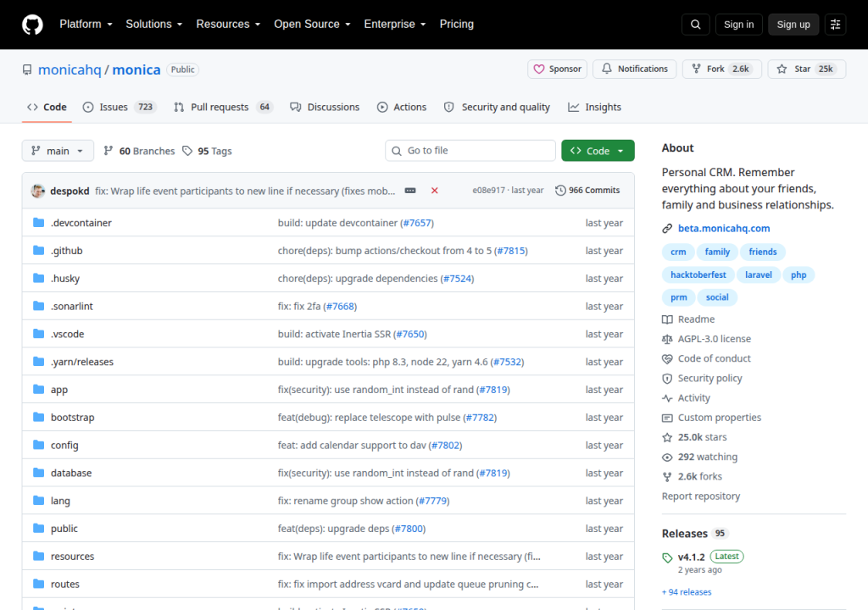Open the GitHub homepage logo
Image resolution: width=868 pixels, height=610 pixels.
tap(32, 25)
